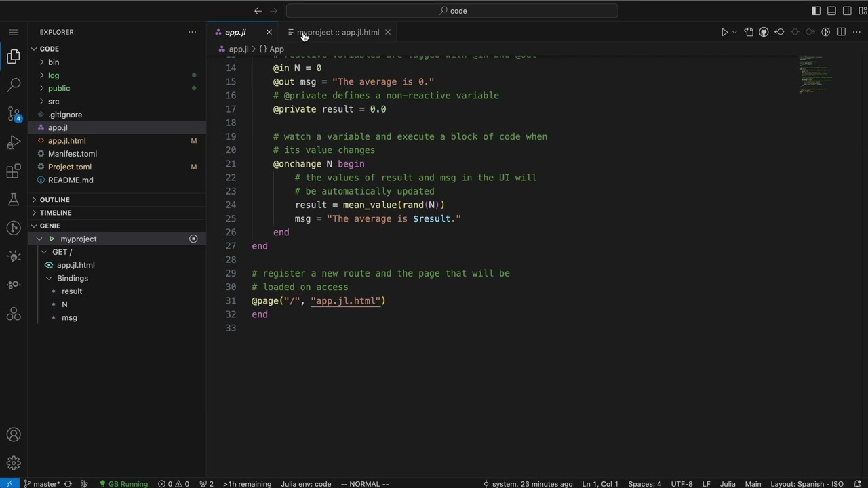This screenshot has width=868, height=488.
Task: Select the result binding
Action: click(72, 291)
